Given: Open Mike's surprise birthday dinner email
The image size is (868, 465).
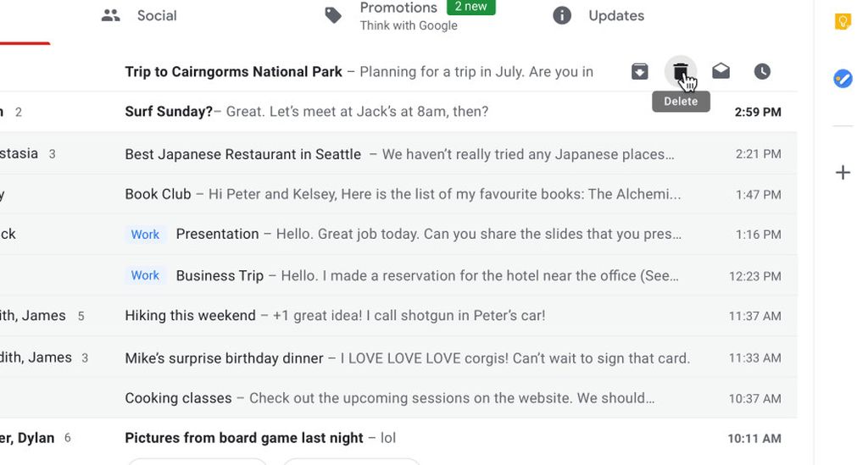Looking at the screenshot, I should coord(407,358).
